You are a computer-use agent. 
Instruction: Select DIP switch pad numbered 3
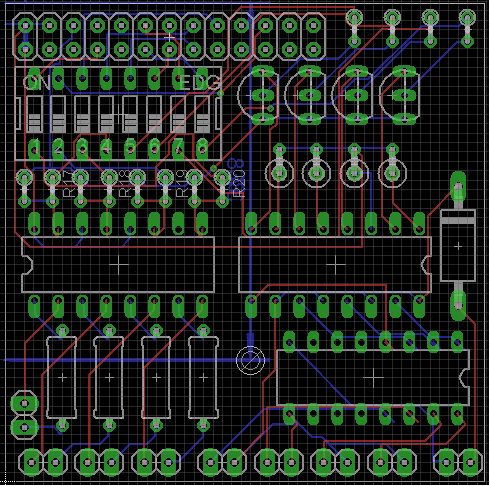(x=82, y=149)
